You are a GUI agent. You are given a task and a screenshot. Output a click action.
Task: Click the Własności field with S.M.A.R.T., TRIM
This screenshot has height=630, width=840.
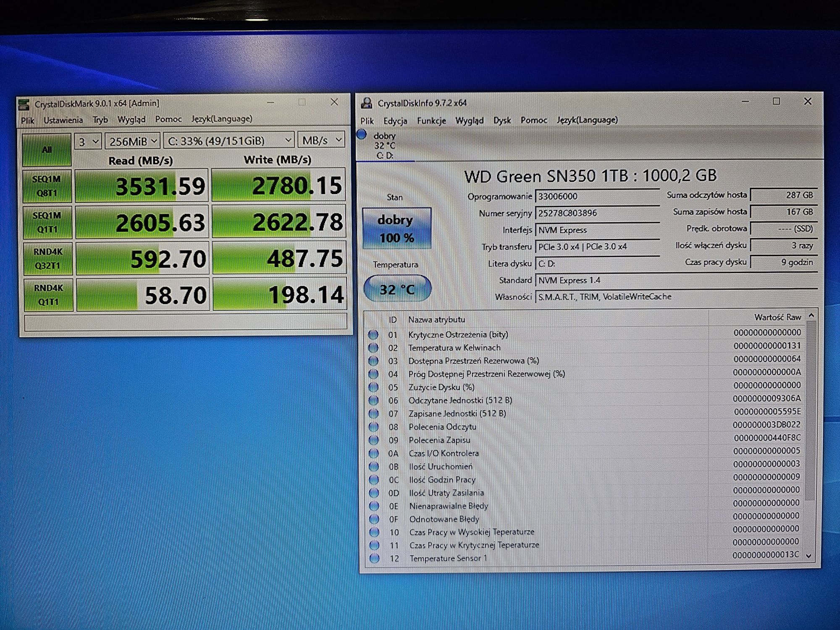(676, 297)
